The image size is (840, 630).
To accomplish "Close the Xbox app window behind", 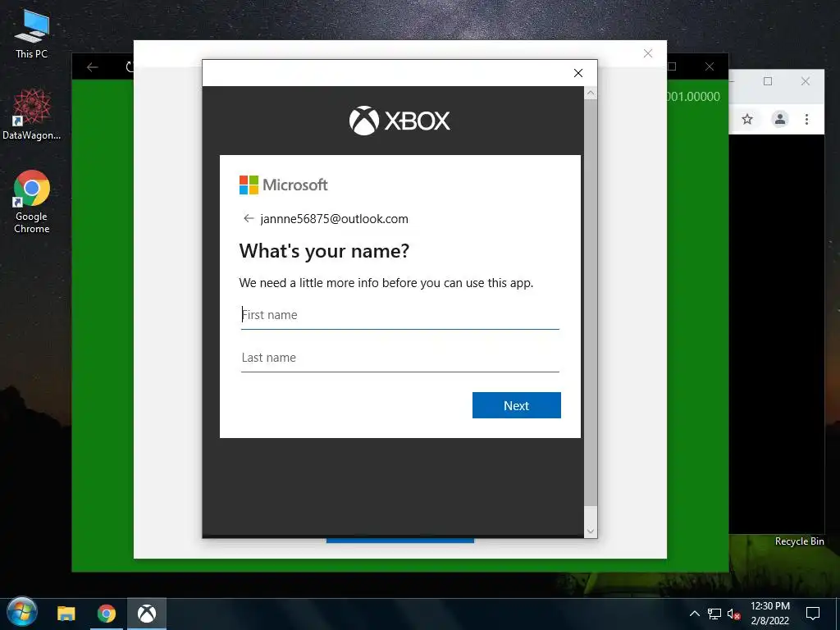I will click(x=710, y=66).
